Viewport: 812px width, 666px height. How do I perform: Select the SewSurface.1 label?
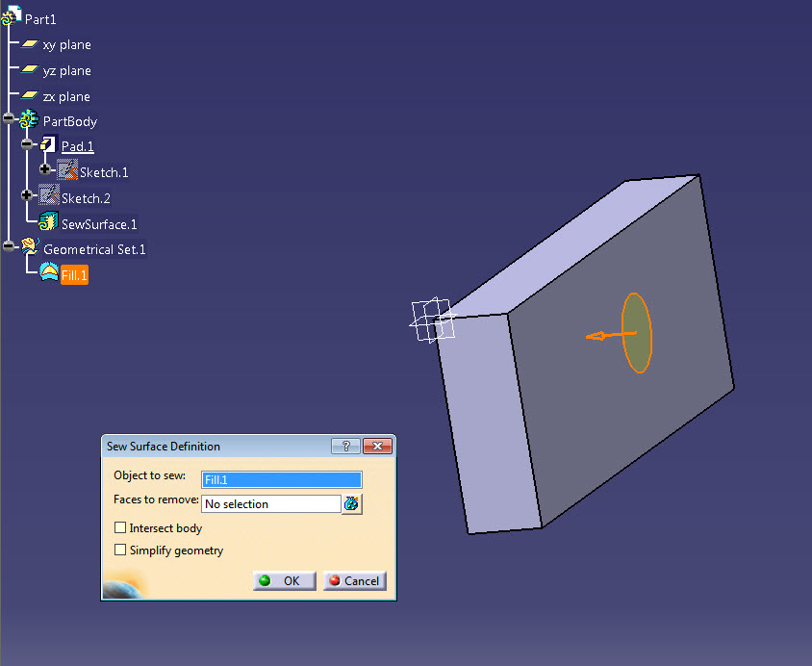(x=99, y=224)
